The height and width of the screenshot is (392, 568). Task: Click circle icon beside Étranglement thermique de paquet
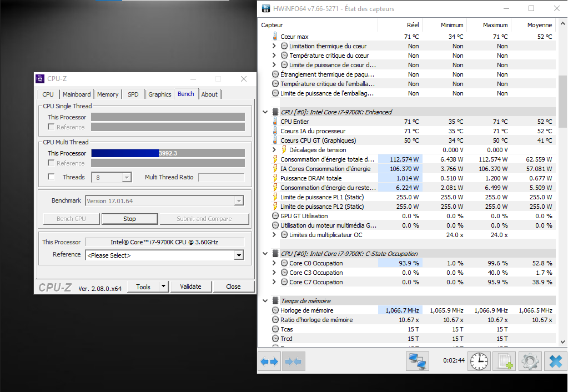(x=275, y=74)
